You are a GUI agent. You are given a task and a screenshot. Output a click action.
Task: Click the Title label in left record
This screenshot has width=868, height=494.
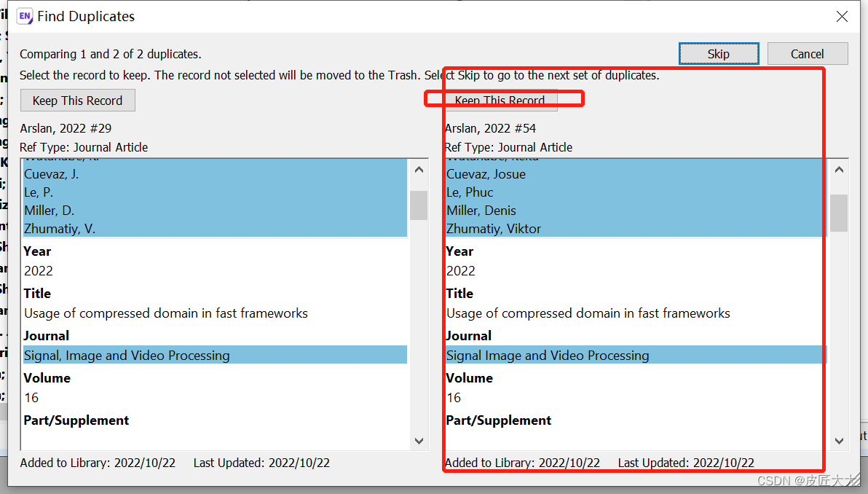coord(37,294)
